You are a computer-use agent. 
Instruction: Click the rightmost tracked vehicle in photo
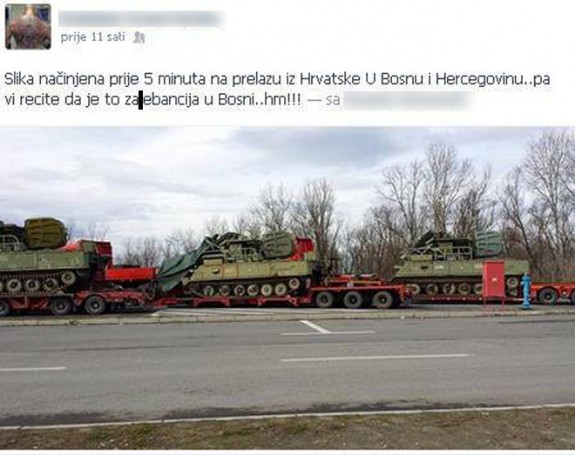click(460, 263)
